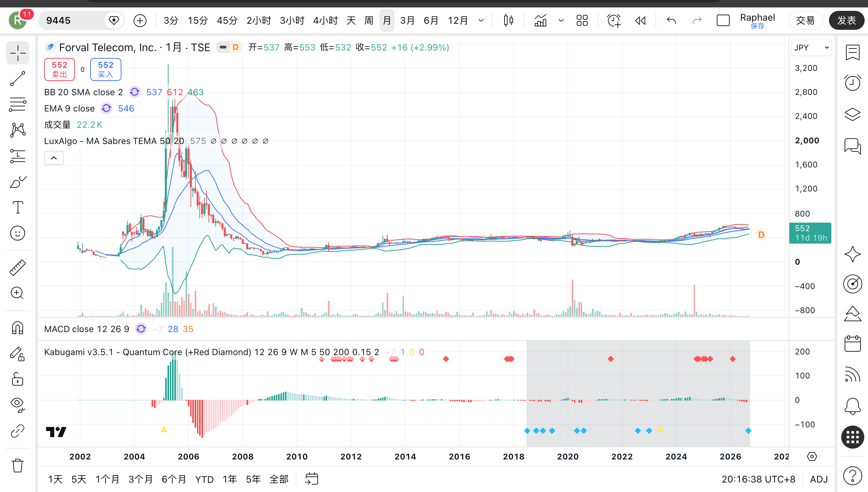Image resolution: width=868 pixels, height=492 pixels.
Task: Redo the last chart action
Action: 697,21
